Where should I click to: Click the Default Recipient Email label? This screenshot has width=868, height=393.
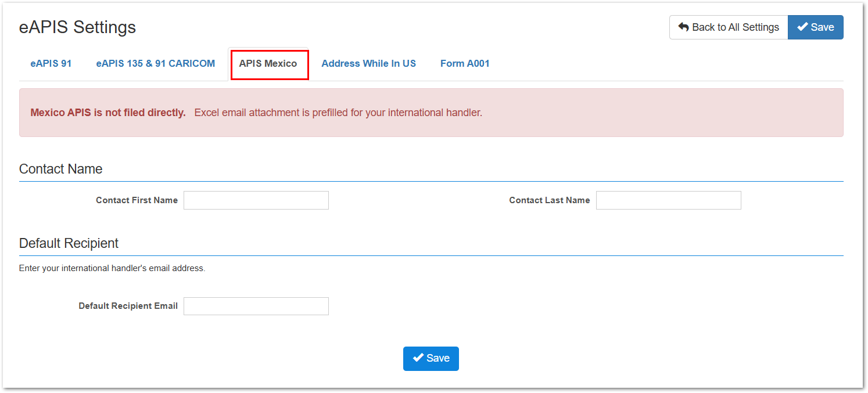(x=128, y=306)
